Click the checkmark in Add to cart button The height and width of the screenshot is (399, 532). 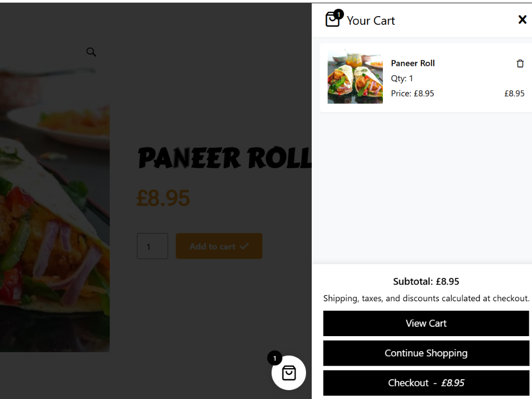[x=244, y=246]
